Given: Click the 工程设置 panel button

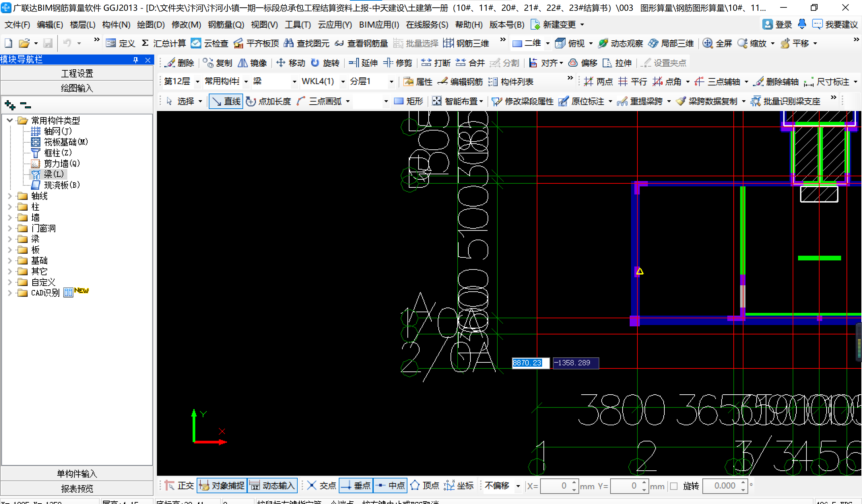Looking at the screenshot, I should pos(77,73).
